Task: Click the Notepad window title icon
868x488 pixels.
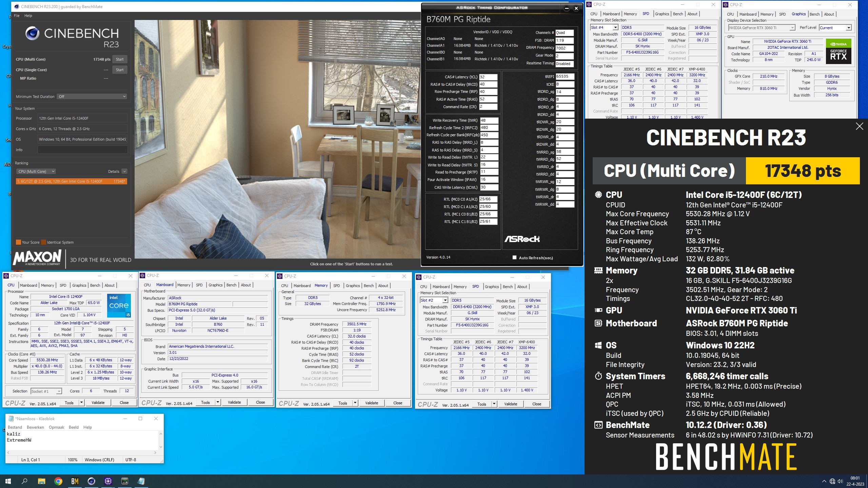Action: [11, 419]
